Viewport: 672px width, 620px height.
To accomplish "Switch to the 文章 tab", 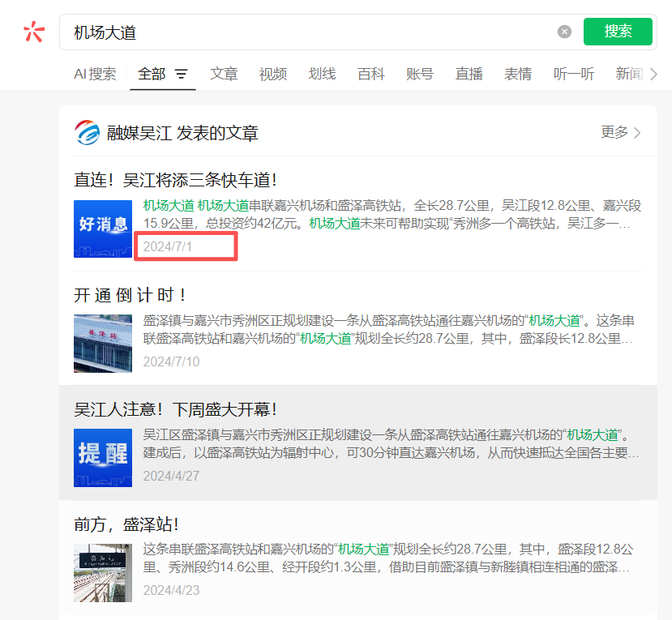I will 224,73.
